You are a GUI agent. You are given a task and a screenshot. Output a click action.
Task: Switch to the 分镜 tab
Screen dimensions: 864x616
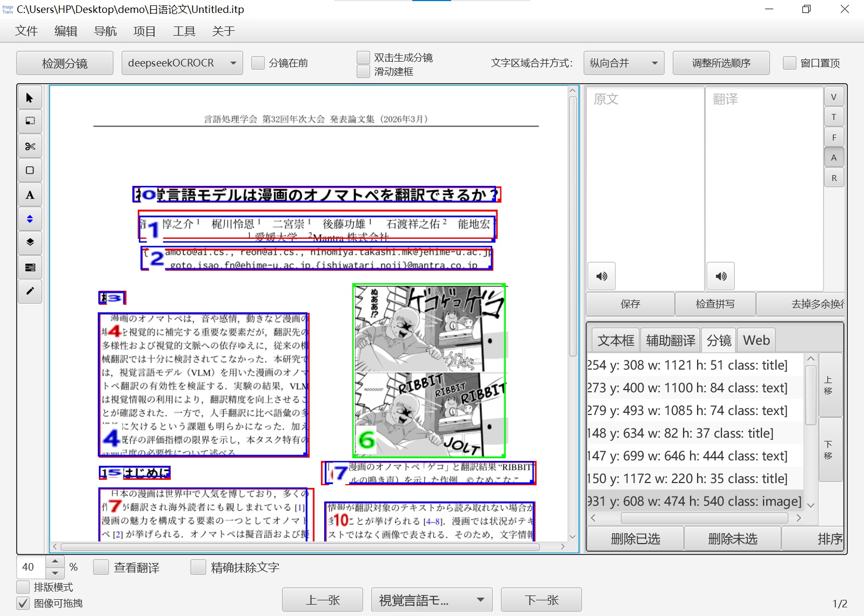coord(719,340)
